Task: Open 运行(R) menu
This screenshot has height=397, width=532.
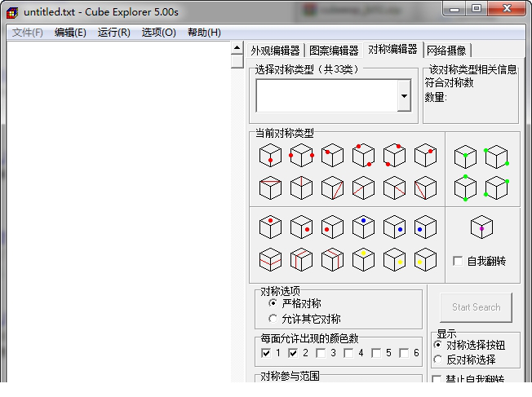Action: click(x=114, y=33)
